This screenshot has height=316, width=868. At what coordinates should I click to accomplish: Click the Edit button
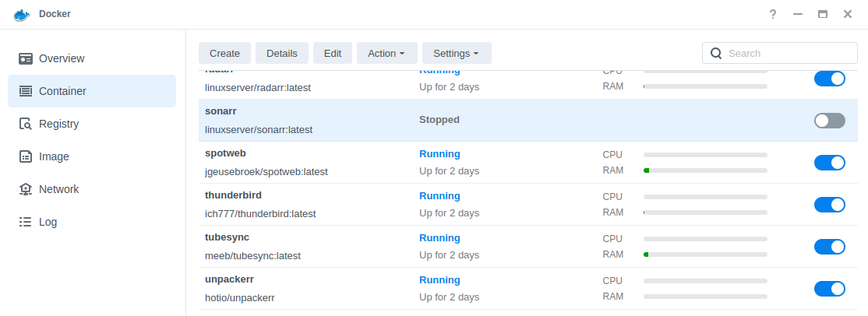(333, 53)
